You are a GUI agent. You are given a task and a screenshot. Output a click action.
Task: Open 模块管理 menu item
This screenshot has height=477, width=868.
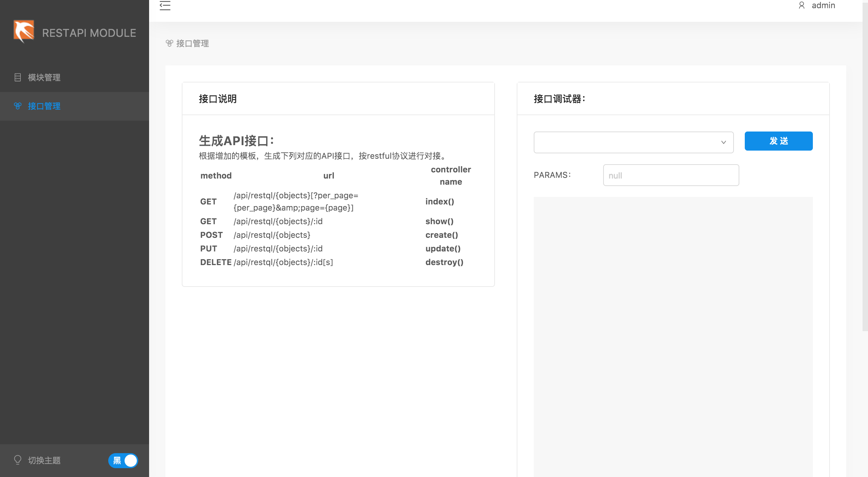(x=44, y=77)
